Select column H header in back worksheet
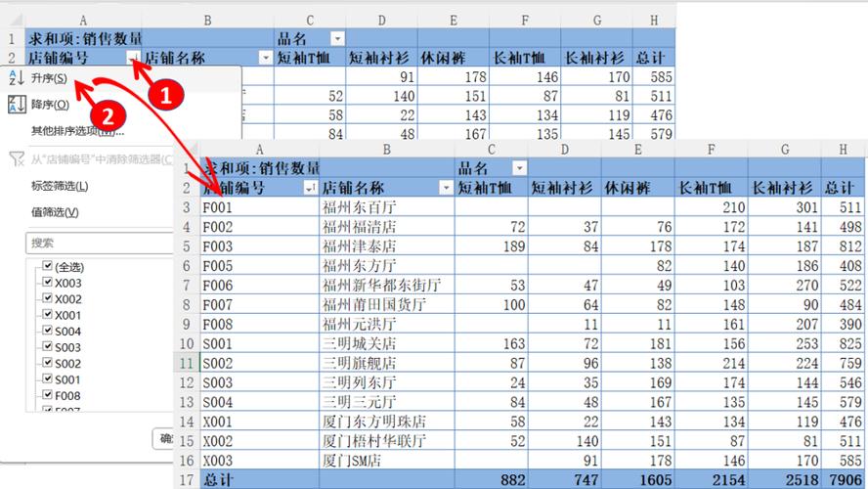This screenshot has width=868, height=489. click(654, 21)
